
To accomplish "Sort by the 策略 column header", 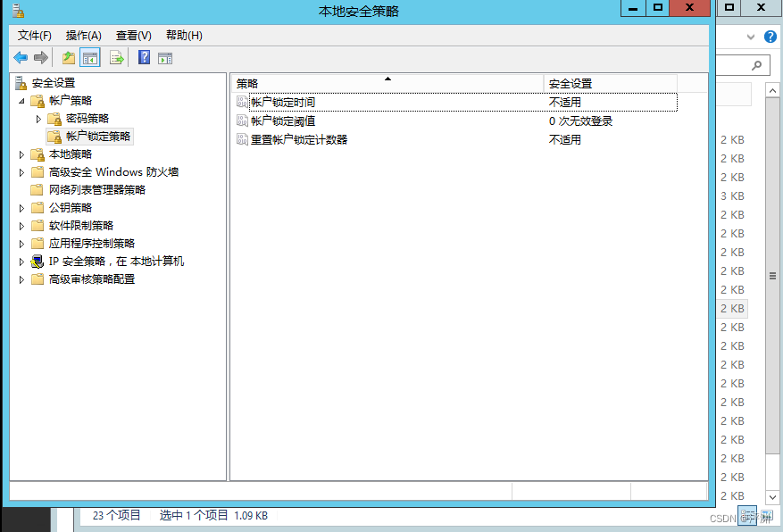I will pos(387,83).
